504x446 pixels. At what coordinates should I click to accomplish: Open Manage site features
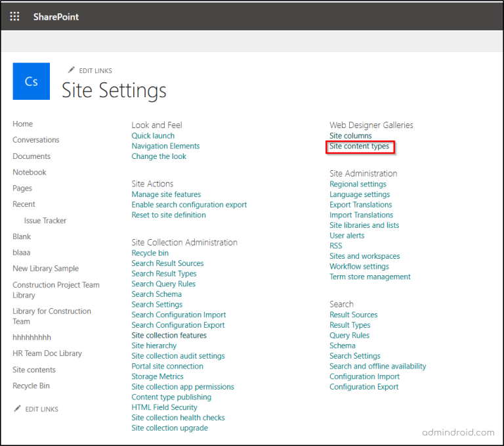pos(166,194)
